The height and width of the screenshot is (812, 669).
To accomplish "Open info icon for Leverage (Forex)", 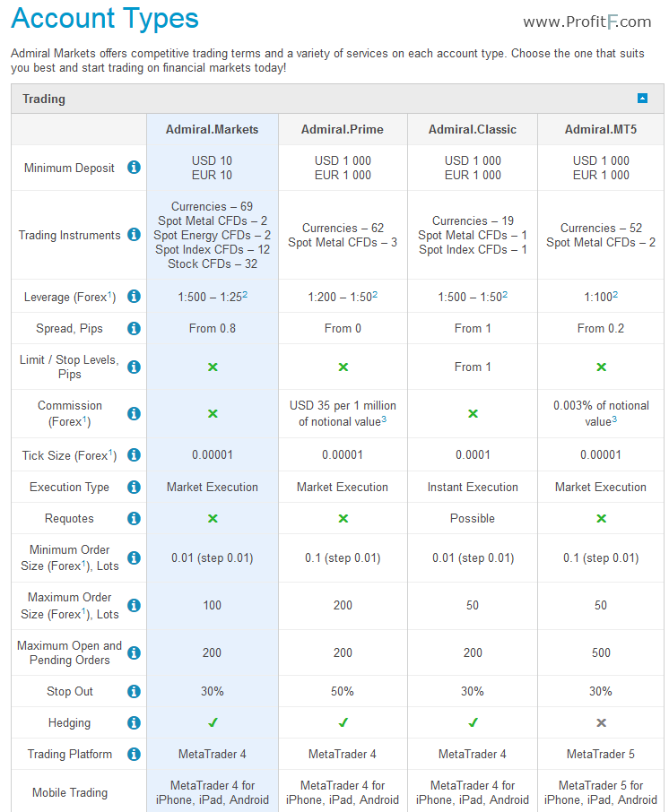I will point(134,296).
